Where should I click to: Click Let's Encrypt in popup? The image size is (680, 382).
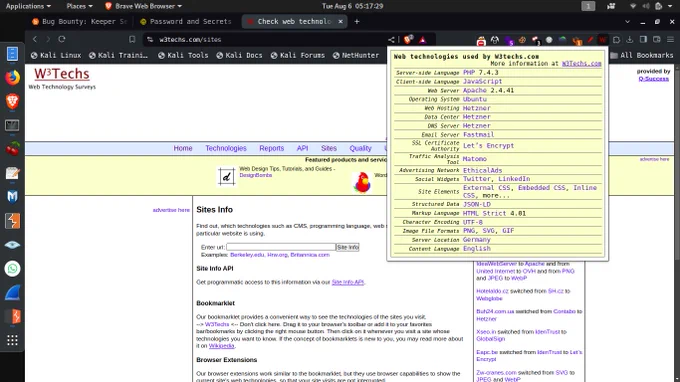[x=488, y=146]
